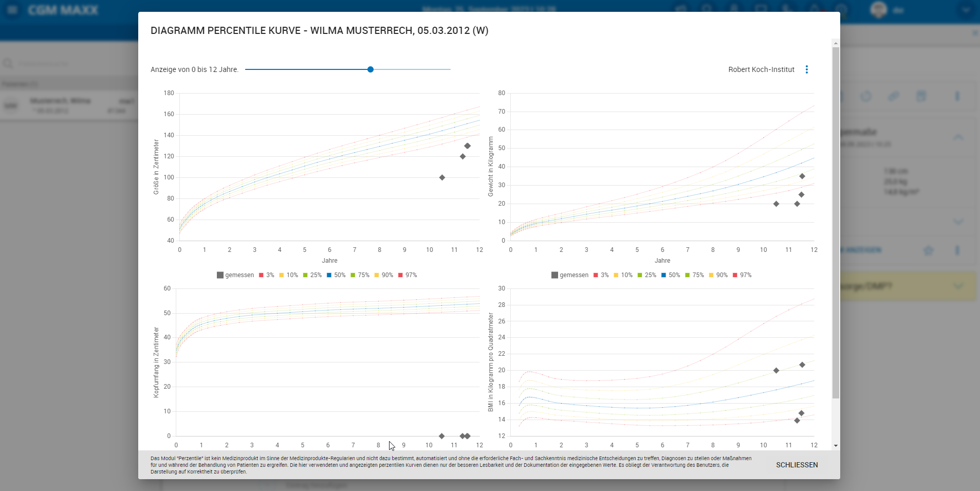Click the age range slider handle
The height and width of the screenshot is (491, 980).
(371, 69)
